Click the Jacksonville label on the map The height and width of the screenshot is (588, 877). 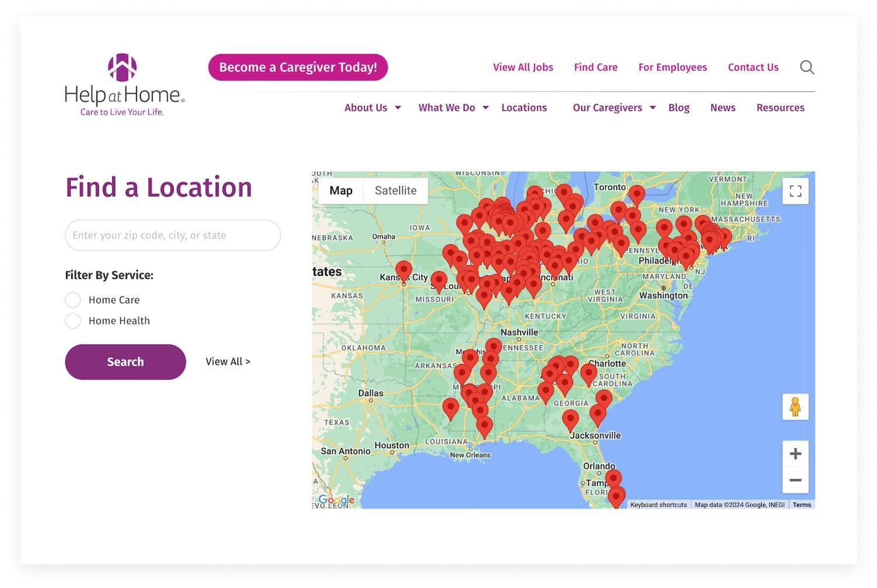click(595, 435)
